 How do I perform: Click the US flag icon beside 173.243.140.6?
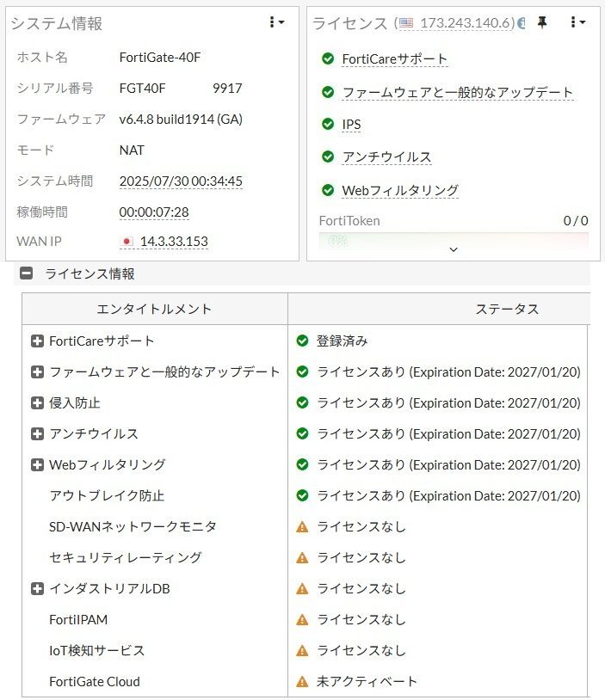pos(405,22)
